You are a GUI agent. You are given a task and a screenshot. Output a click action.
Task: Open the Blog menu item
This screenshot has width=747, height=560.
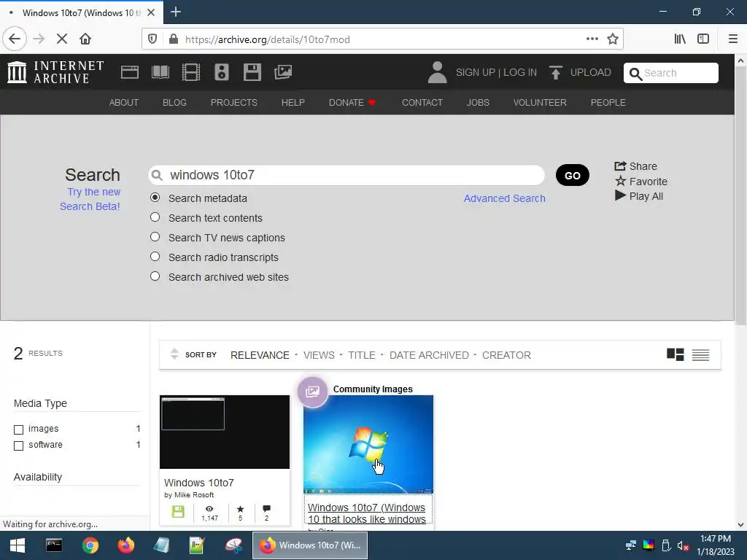click(x=174, y=102)
